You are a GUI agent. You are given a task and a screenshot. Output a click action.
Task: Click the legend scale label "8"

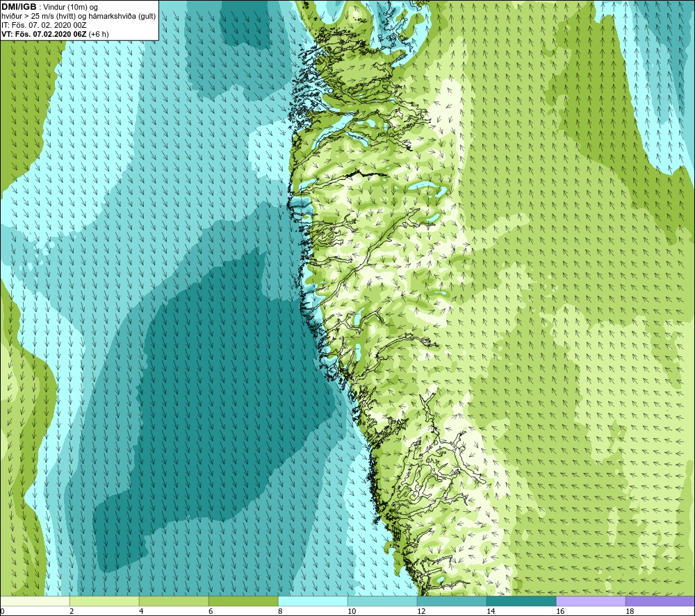[280, 612]
